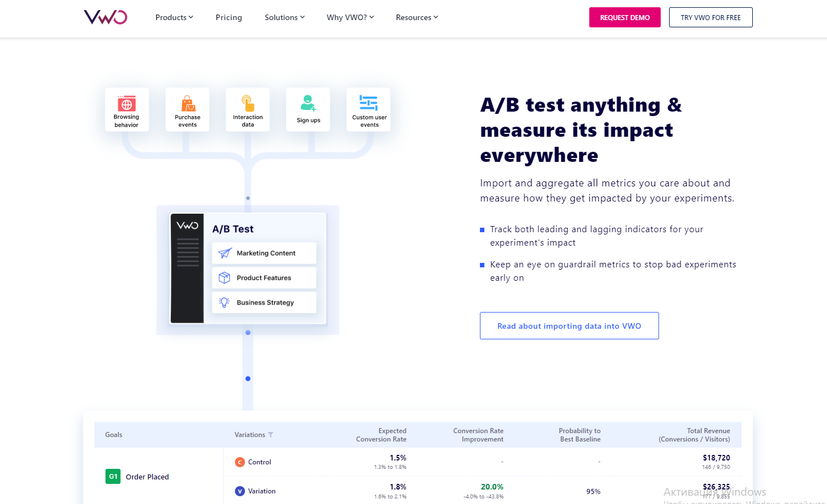Click the bright blue dot on the flow line
The width and height of the screenshot is (827, 504).
[248, 378]
